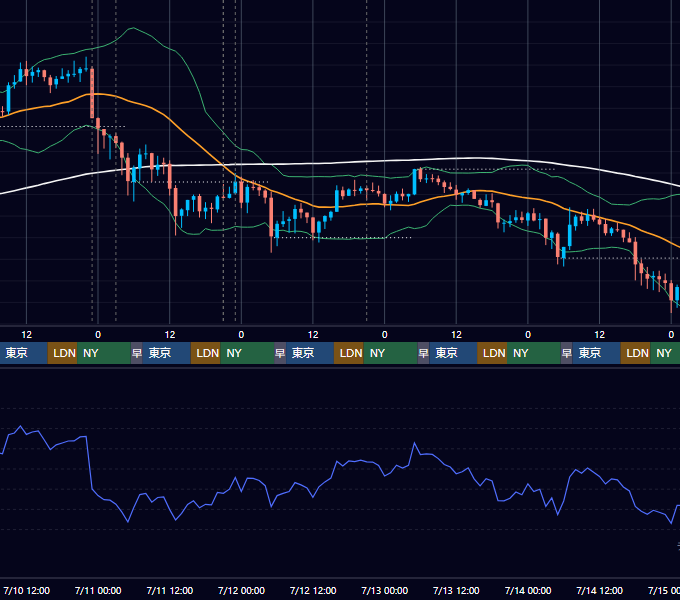Click the 7/12 00:00 date label
The image size is (680, 600).
pyautogui.click(x=241, y=590)
